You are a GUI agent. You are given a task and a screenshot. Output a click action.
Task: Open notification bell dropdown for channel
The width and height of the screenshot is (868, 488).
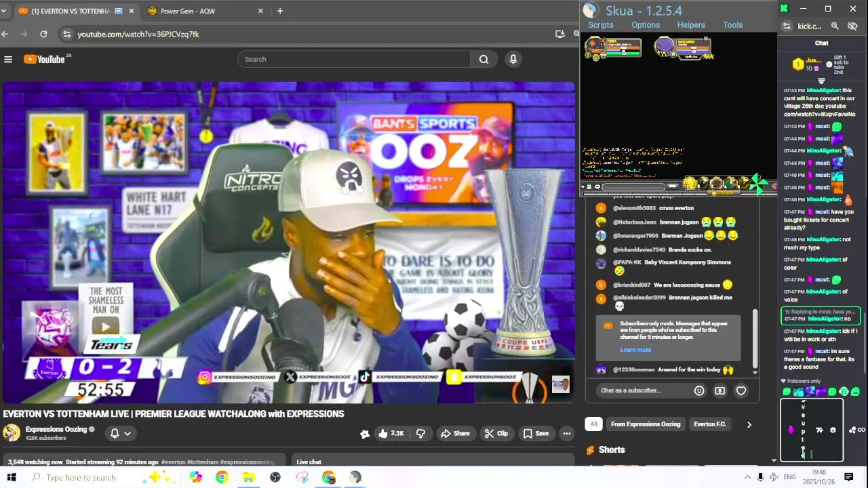pyautogui.click(x=121, y=434)
